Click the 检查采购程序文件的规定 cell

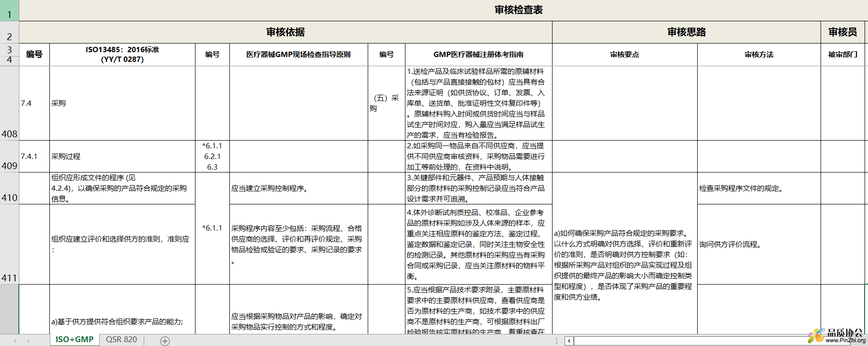759,188
